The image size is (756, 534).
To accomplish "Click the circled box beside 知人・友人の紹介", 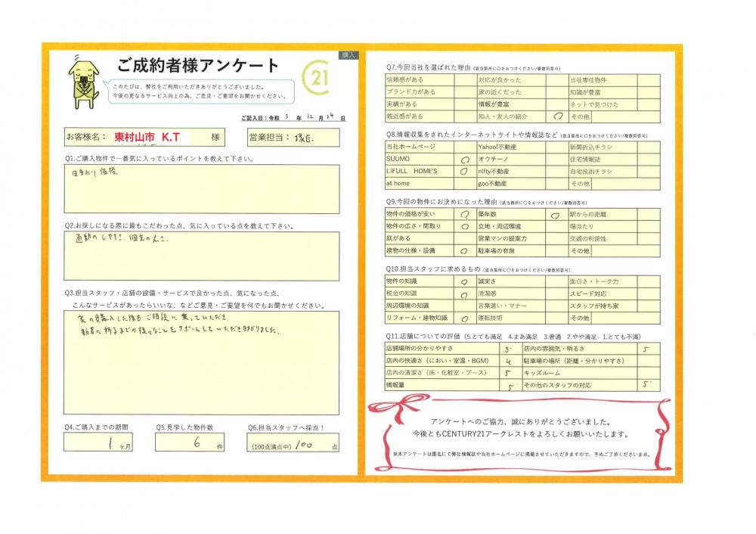I will coord(556,116).
